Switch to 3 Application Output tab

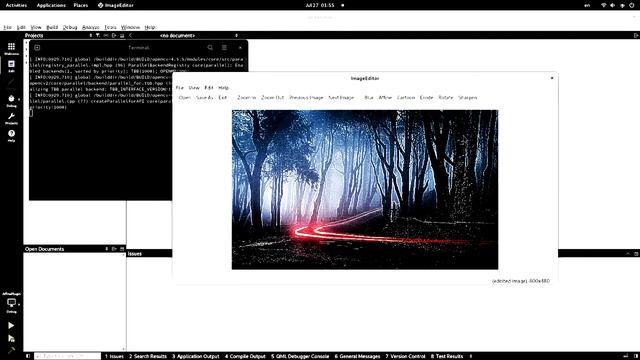point(196,356)
